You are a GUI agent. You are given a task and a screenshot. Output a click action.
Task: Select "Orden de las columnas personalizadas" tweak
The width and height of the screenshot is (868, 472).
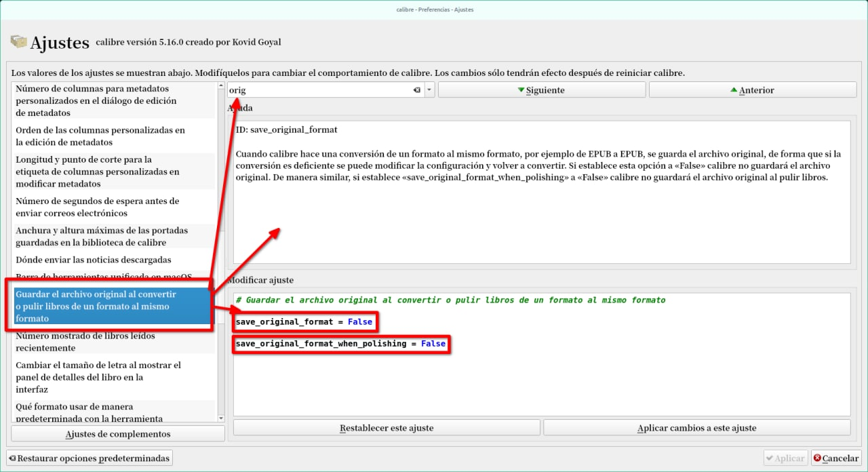click(114, 136)
